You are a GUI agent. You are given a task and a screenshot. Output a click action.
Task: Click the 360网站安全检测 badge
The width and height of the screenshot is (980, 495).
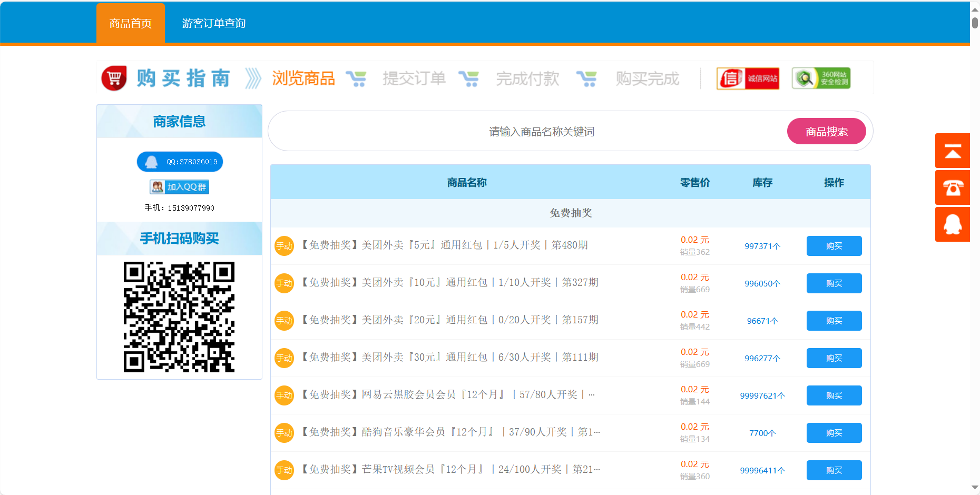[x=821, y=78]
